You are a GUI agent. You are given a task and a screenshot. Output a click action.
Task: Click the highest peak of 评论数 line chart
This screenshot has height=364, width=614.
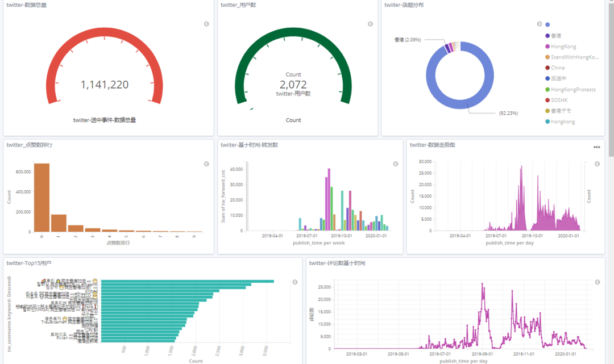482,284
